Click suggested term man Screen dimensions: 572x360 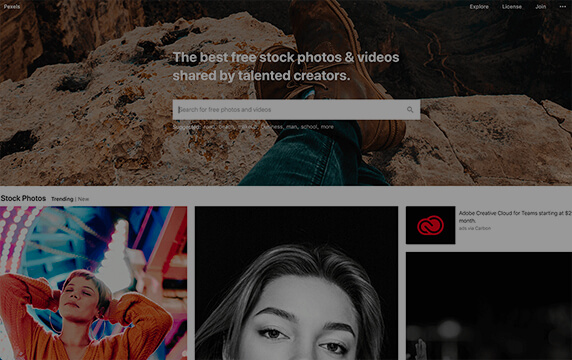pos(292,127)
